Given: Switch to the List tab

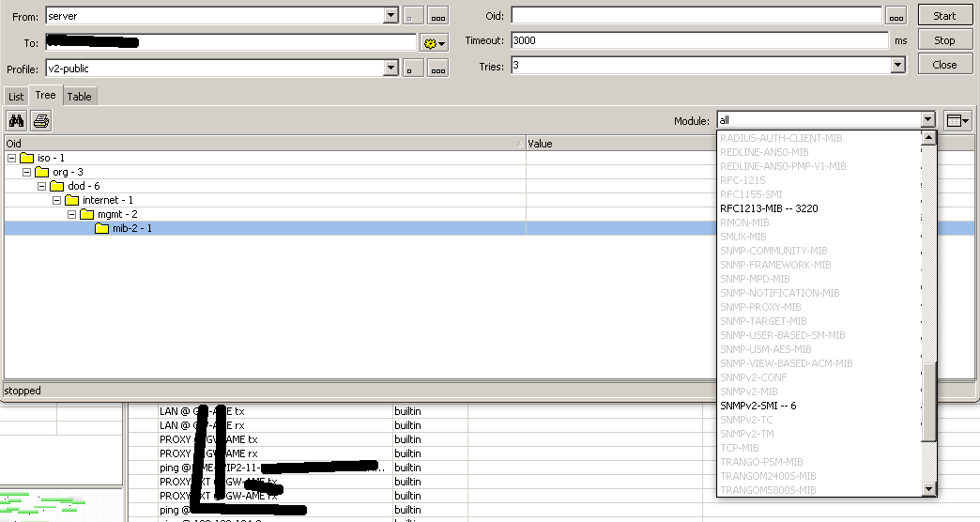Looking at the screenshot, I should [x=16, y=97].
